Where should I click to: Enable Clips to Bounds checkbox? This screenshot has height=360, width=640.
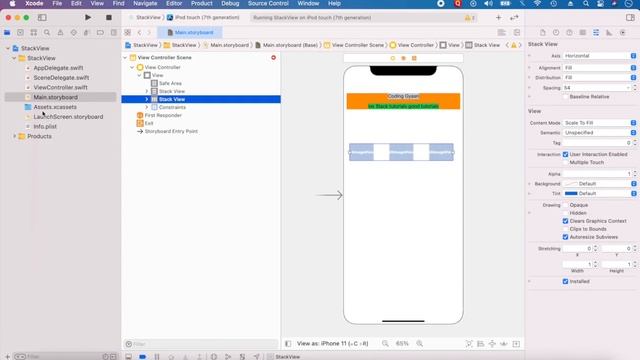pos(565,229)
